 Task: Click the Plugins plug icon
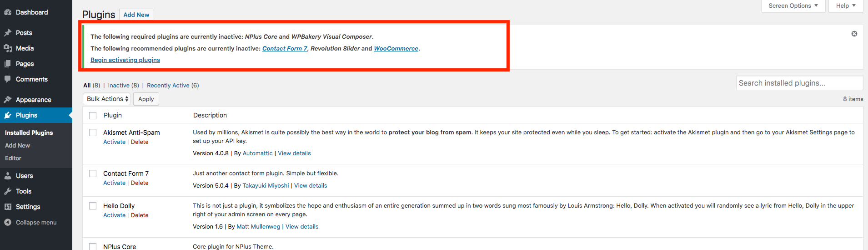(x=8, y=115)
